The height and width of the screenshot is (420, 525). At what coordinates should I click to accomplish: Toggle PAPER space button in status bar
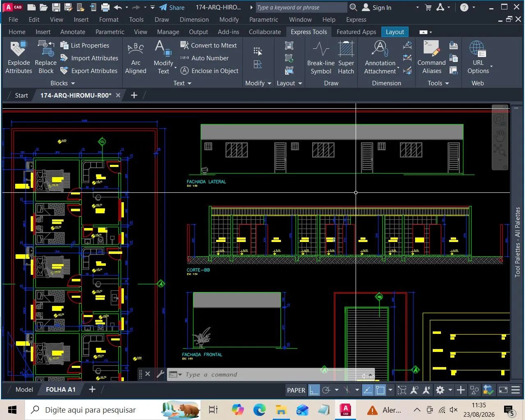(296, 390)
